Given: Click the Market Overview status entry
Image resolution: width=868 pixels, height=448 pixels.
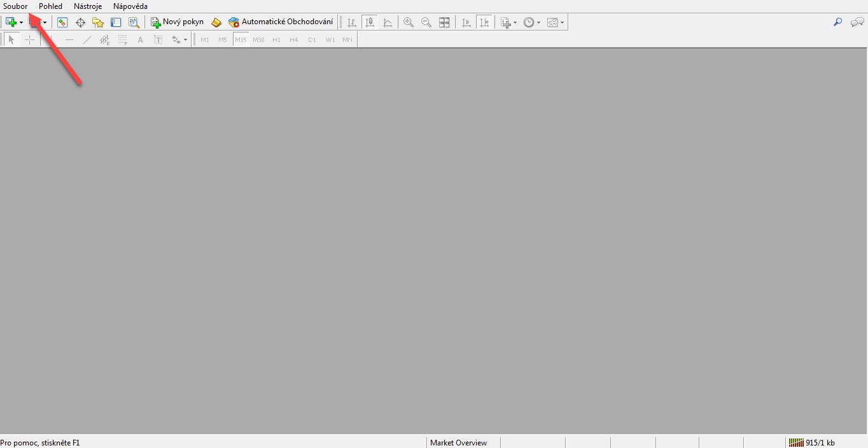Looking at the screenshot, I should (458, 442).
